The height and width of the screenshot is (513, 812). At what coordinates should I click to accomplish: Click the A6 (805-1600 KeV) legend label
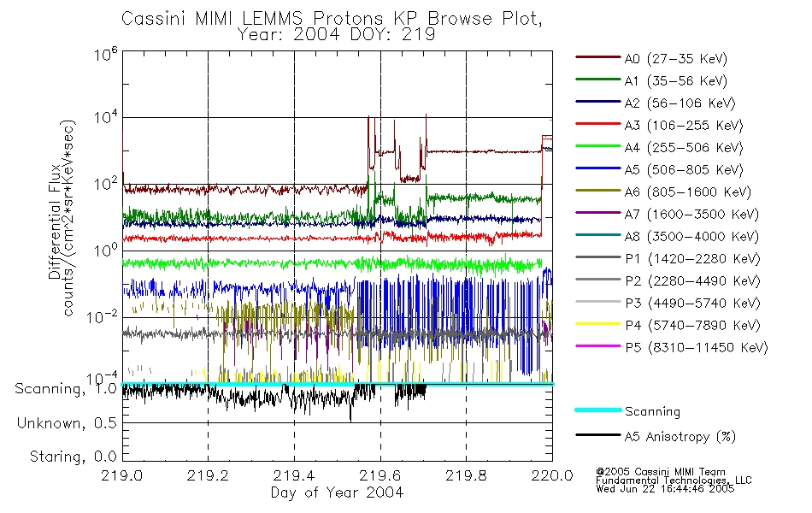click(688, 192)
